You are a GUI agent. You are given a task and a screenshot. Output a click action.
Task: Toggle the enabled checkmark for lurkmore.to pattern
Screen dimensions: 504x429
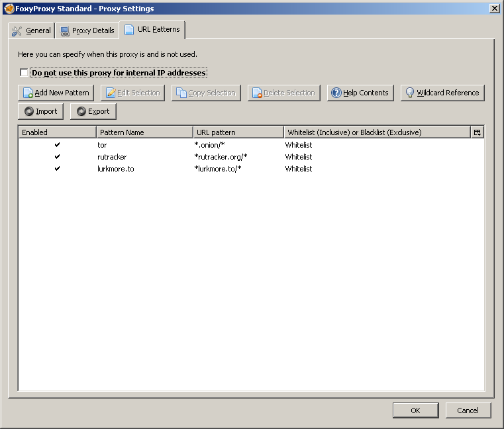(57, 169)
